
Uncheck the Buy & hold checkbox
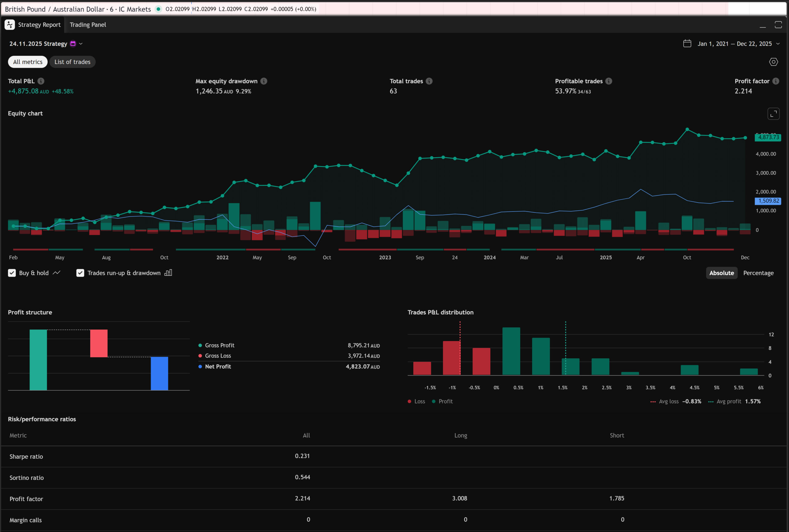(x=12, y=273)
